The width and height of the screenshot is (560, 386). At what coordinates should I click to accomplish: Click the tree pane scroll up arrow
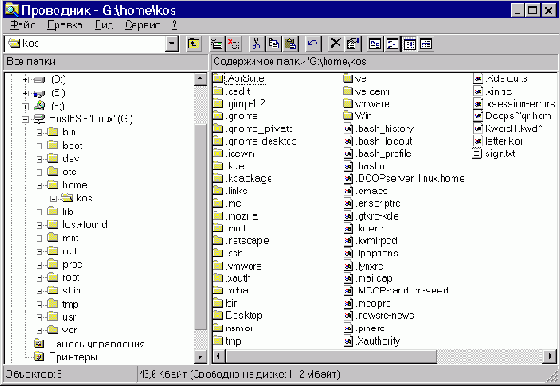click(x=200, y=79)
